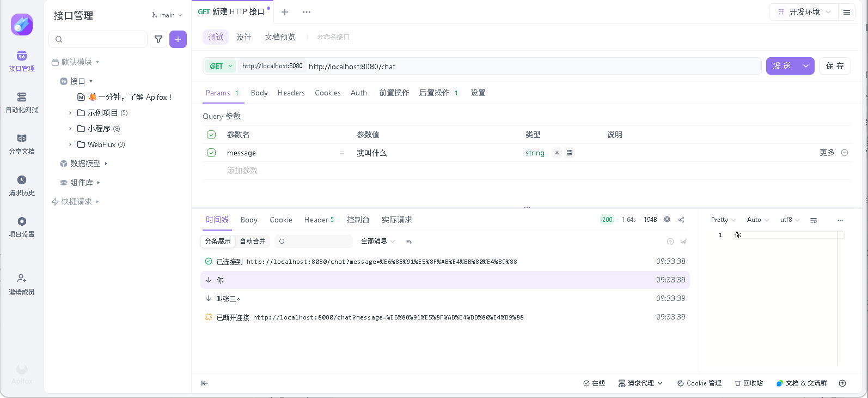Open the 控制台 response tab
The width and height of the screenshot is (868, 398).
coord(358,220)
